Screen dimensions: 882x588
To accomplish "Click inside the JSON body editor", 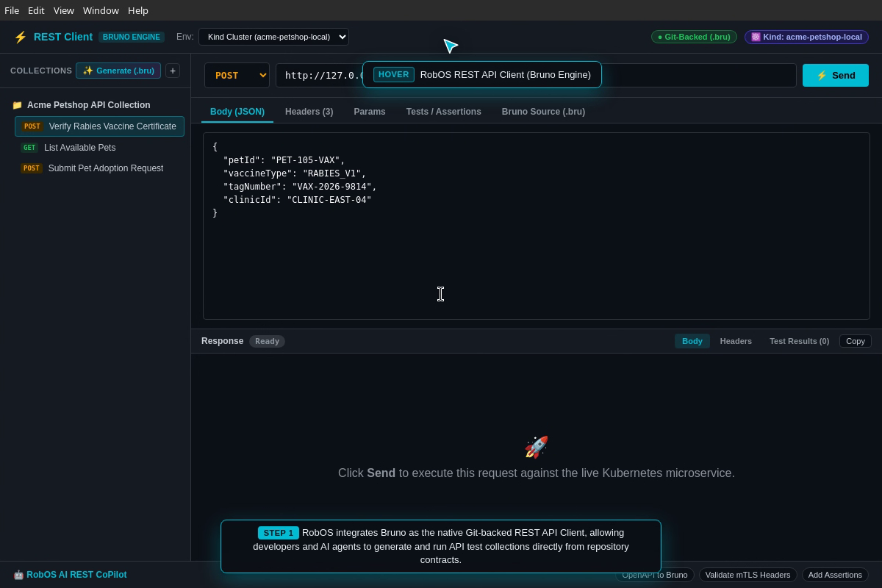I will [x=537, y=226].
